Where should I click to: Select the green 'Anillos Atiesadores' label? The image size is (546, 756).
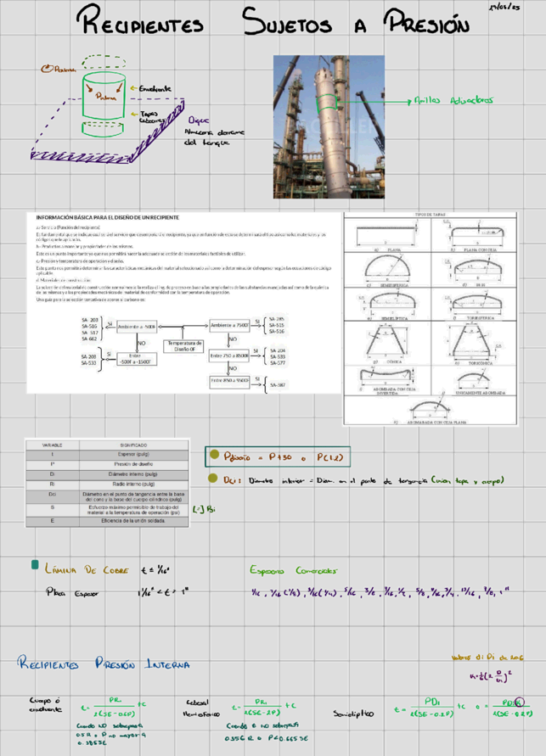pos(453,100)
